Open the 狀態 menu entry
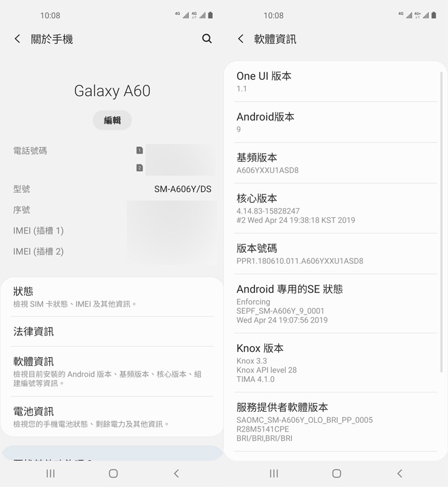This screenshot has height=487, width=448. pos(112,297)
